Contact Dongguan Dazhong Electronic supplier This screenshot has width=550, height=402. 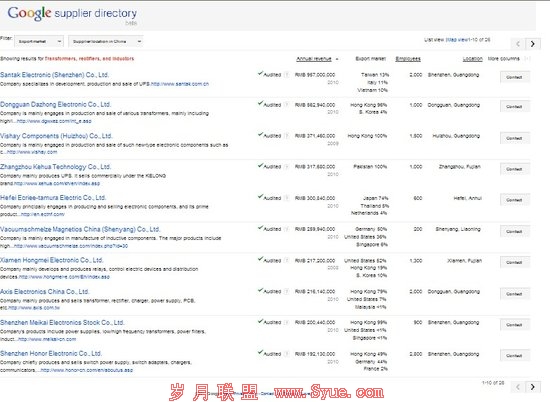pos(514,107)
